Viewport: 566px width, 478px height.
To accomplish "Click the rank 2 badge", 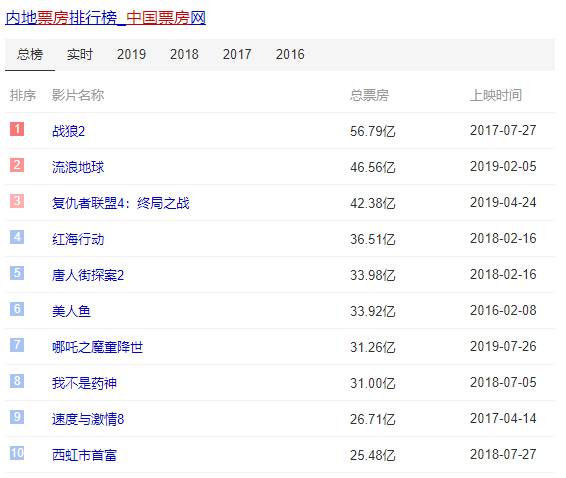I will (x=17, y=165).
